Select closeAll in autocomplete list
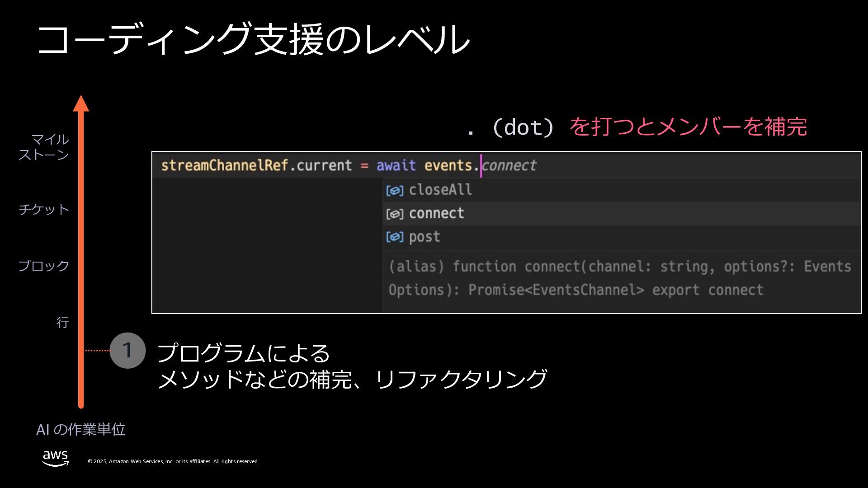The height and width of the screenshot is (488, 868). 440,190
